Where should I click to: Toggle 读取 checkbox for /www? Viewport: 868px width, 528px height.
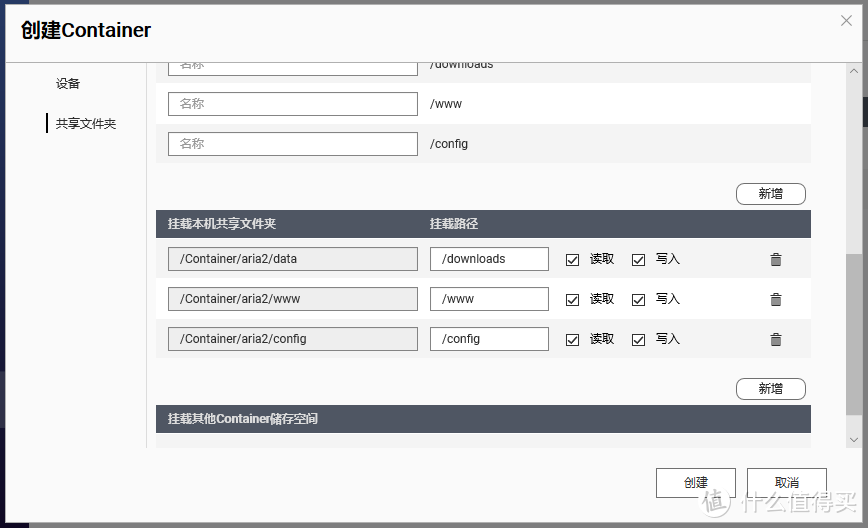click(573, 299)
